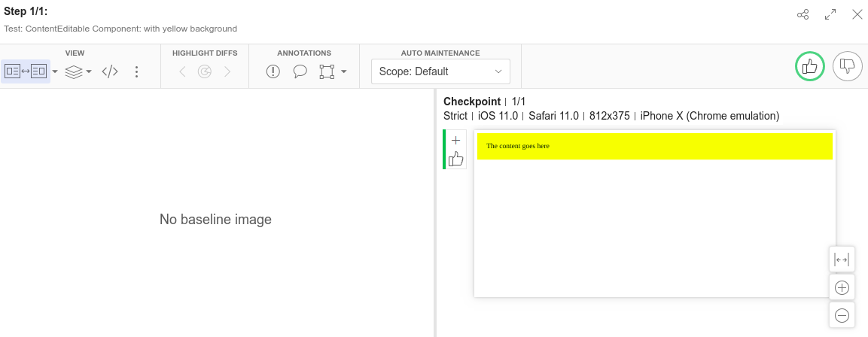Image resolution: width=868 pixels, height=337 pixels.
Task: Add a bug annotation with exclamation icon
Action: point(273,71)
